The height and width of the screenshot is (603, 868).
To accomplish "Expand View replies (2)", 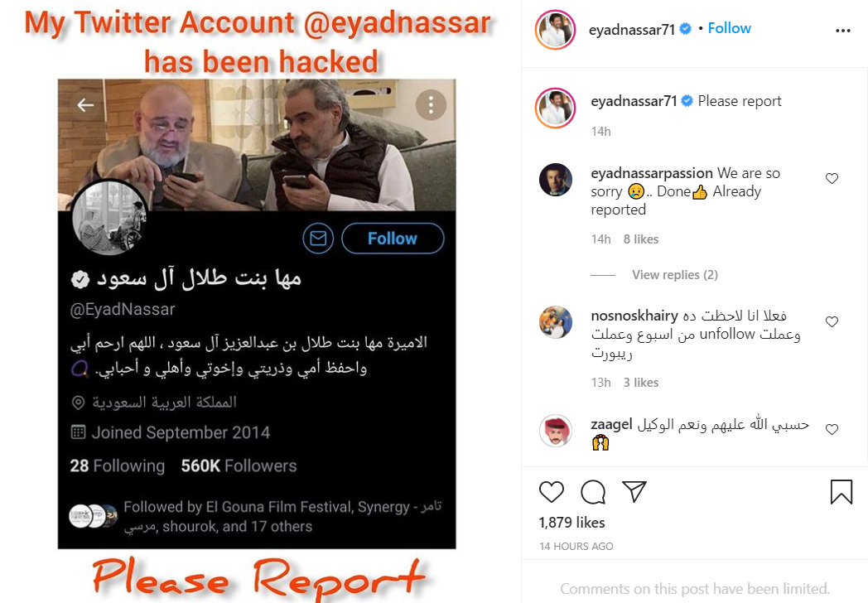I will 675,275.
